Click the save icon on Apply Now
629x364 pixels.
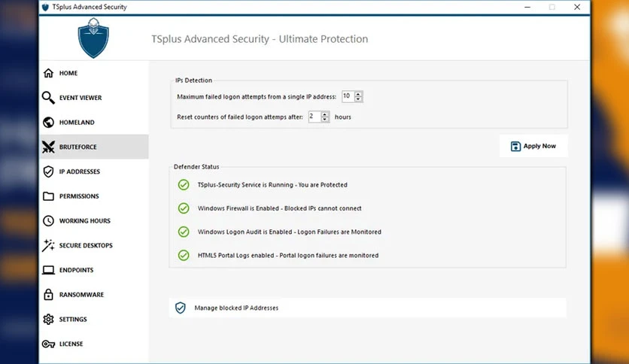point(515,147)
